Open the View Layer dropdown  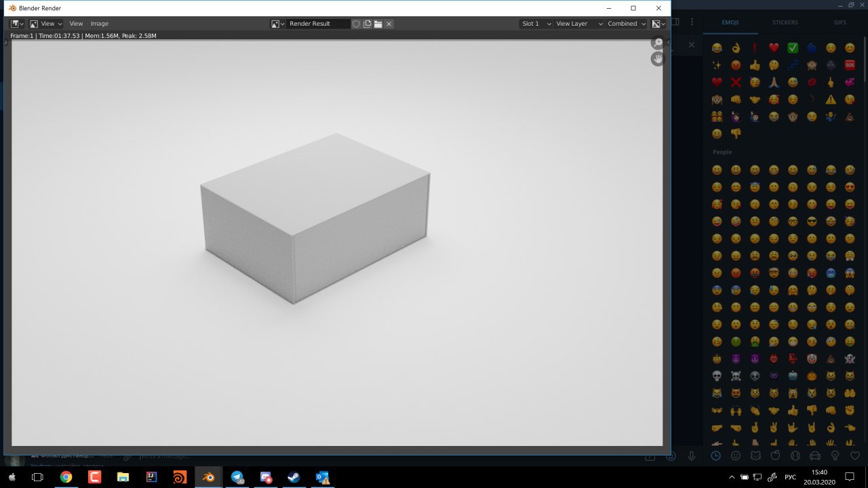point(578,24)
